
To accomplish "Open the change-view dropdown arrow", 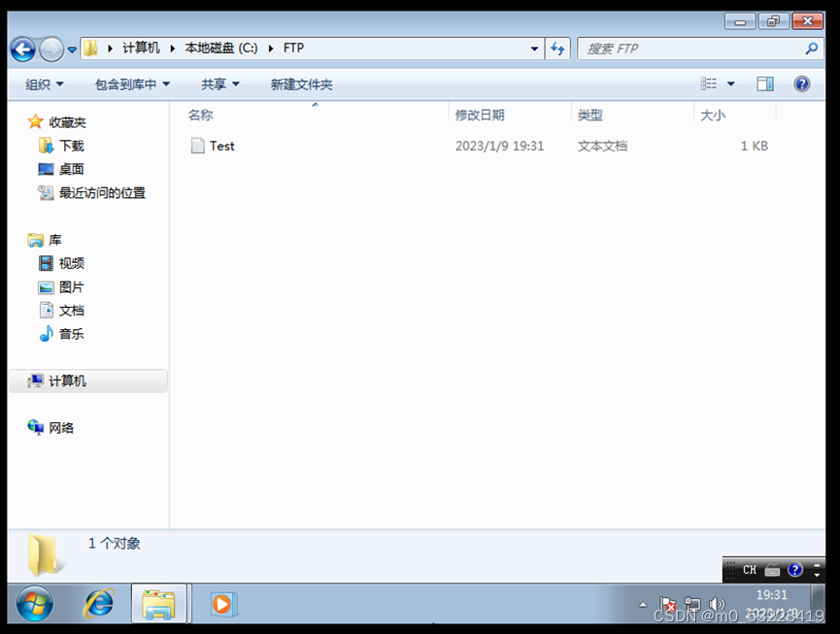I will coord(731,83).
